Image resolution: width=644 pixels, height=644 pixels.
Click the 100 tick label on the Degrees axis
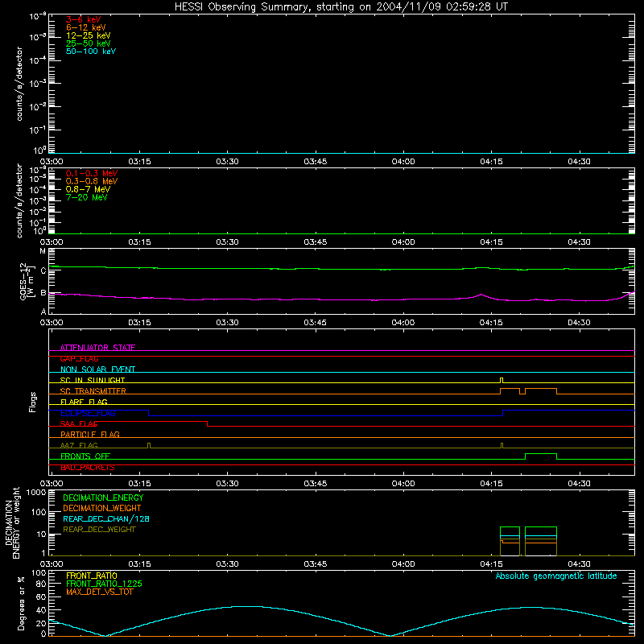[39, 572]
